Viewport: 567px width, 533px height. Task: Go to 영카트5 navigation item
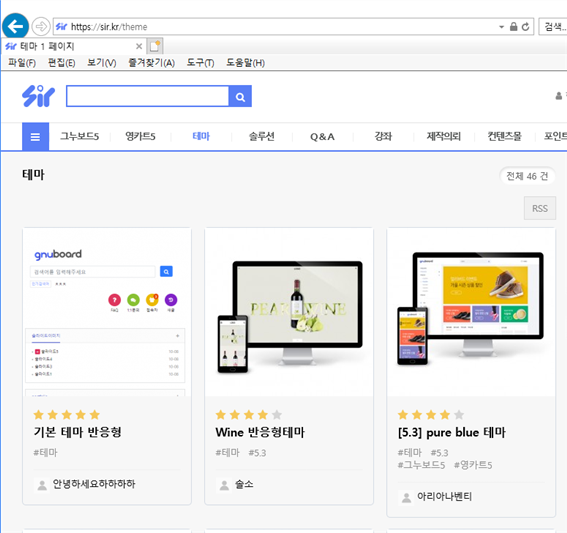click(x=140, y=137)
